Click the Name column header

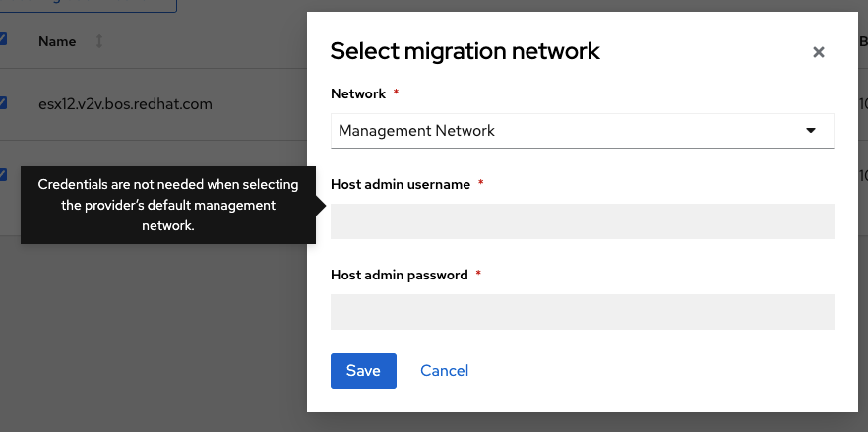pyautogui.click(x=57, y=41)
